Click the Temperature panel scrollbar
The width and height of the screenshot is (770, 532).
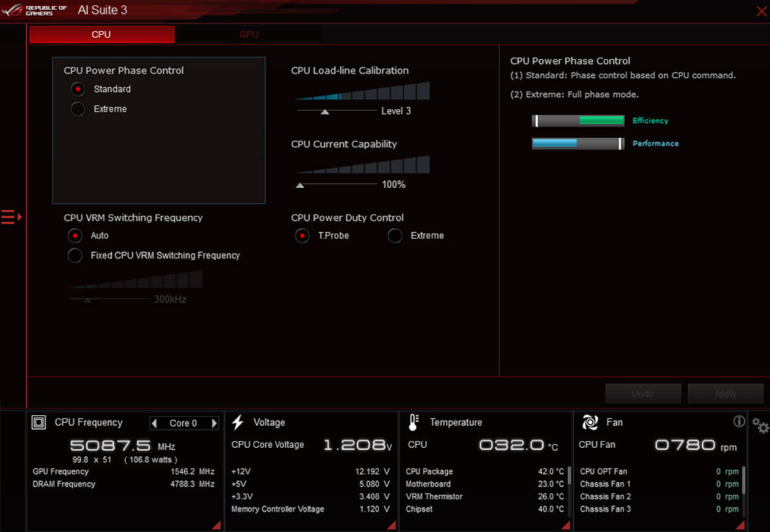tap(569, 475)
